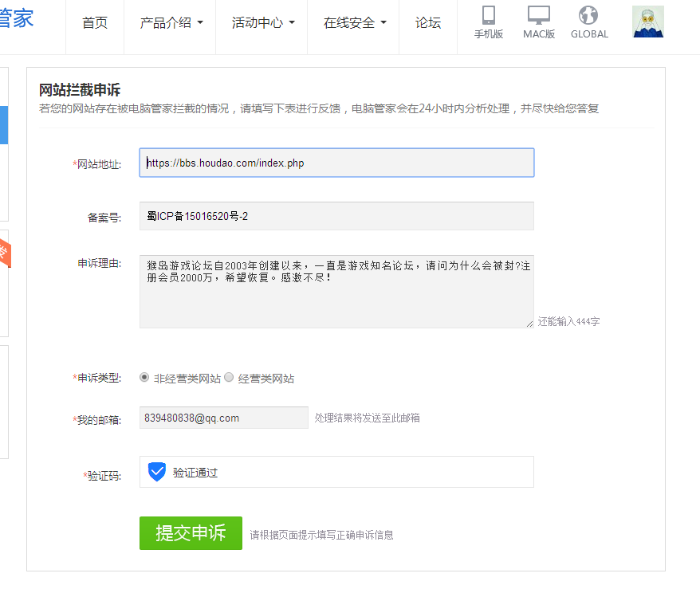
Task: Expand the 活动中心 dropdown menu
Action: pyautogui.click(x=263, y=22)
